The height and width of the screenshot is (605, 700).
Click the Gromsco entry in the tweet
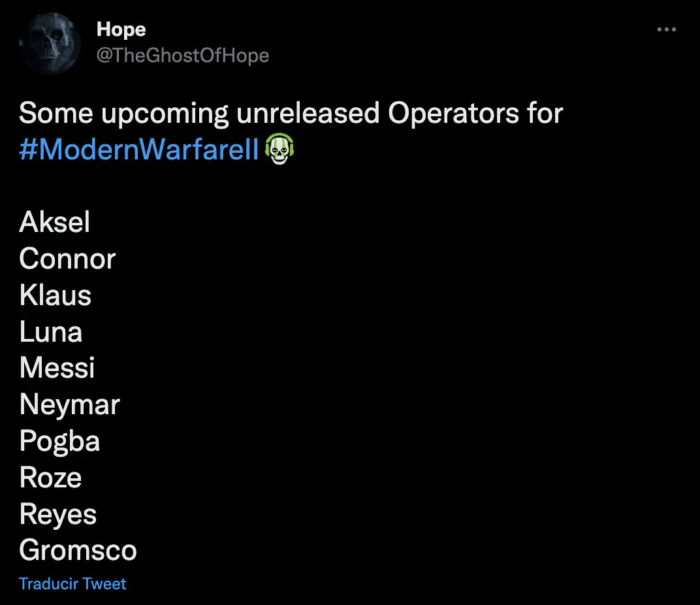[x=78, y=550]
